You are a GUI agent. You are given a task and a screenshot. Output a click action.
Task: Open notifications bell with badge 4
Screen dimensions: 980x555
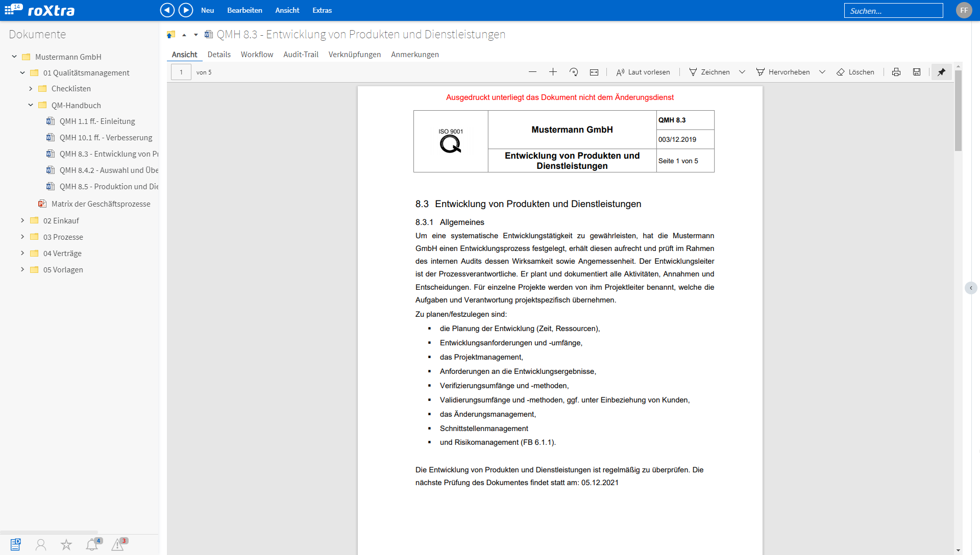point(92,545)
